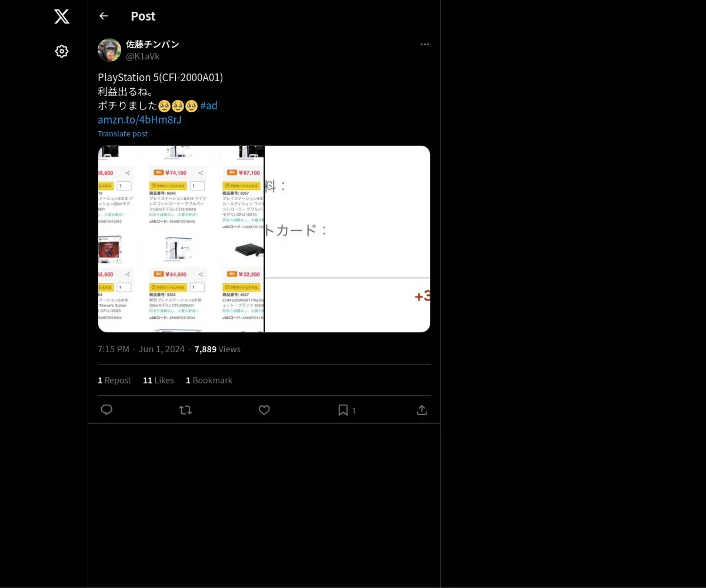The image size is (706, 588).
Task: View the 11 Likes list
Action: click(158, 380)
